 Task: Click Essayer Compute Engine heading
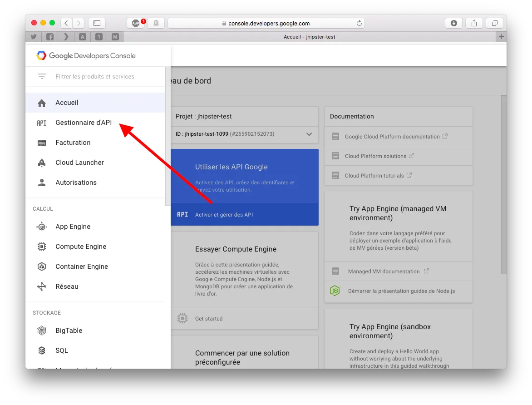(236, 249)
